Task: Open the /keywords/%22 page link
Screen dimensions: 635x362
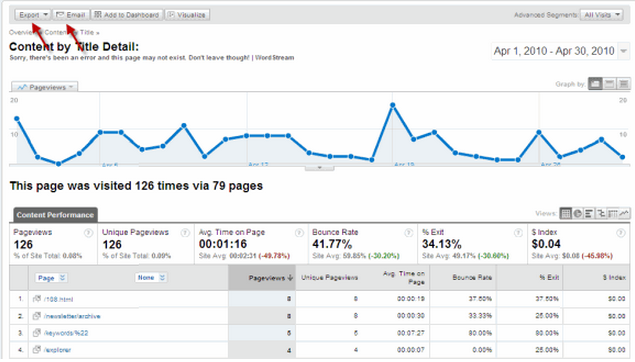Action: (66, 333)
